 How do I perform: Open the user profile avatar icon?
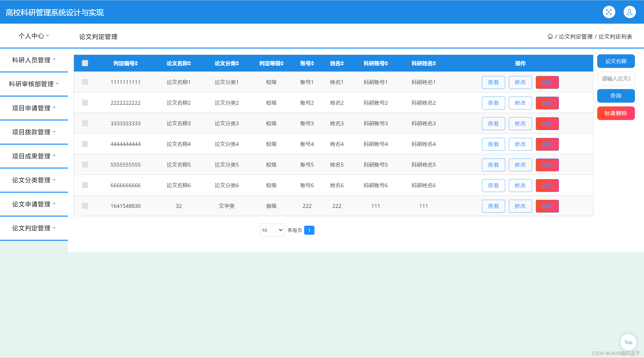[x=629, y=12]
